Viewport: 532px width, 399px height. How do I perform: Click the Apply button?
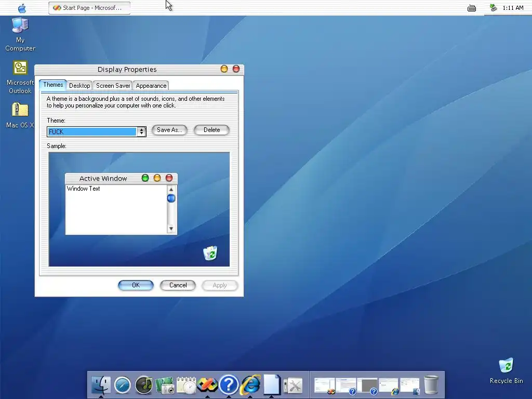click(220, 285)
